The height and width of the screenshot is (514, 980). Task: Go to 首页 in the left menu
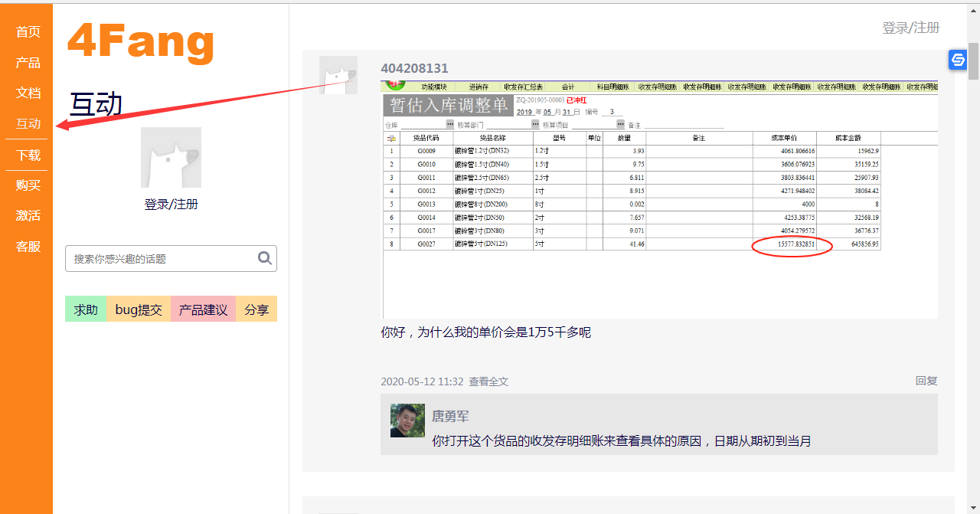pyautogui.click(x=28, y=31)
